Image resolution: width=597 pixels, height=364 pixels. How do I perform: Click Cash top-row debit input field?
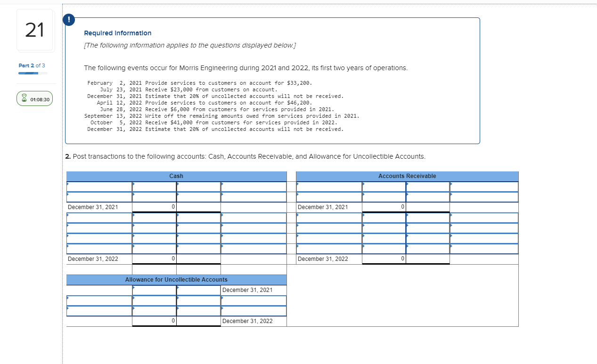pos(154,186)
